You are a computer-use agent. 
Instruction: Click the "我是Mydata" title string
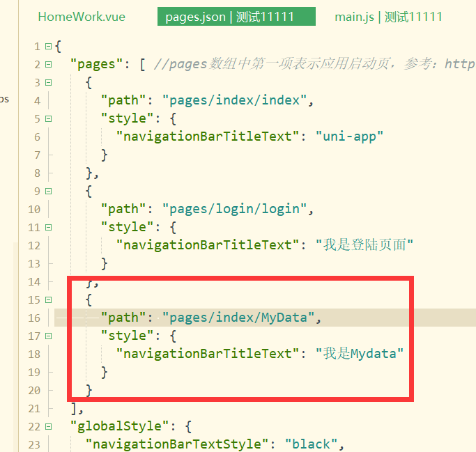click(x=360, y=354)
